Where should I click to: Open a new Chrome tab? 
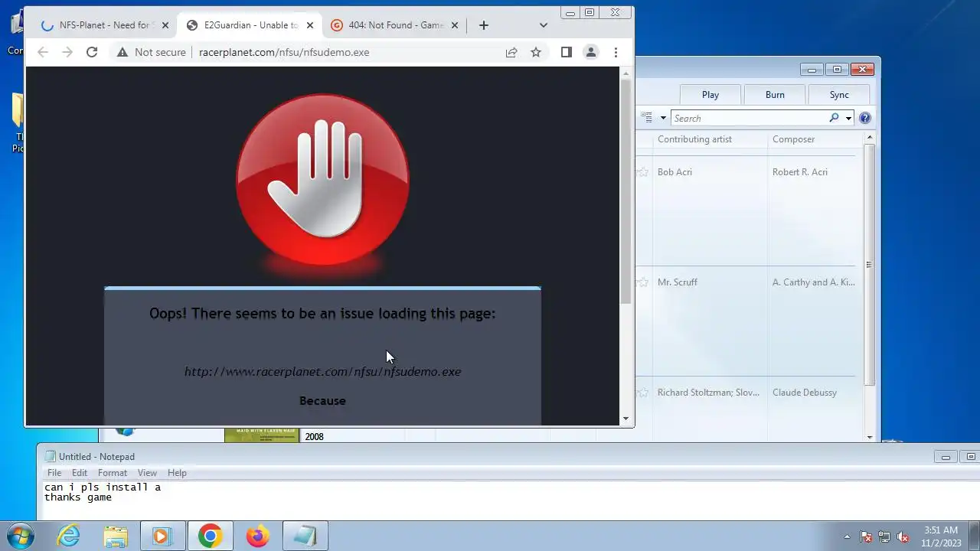click(x=483, y=25)
